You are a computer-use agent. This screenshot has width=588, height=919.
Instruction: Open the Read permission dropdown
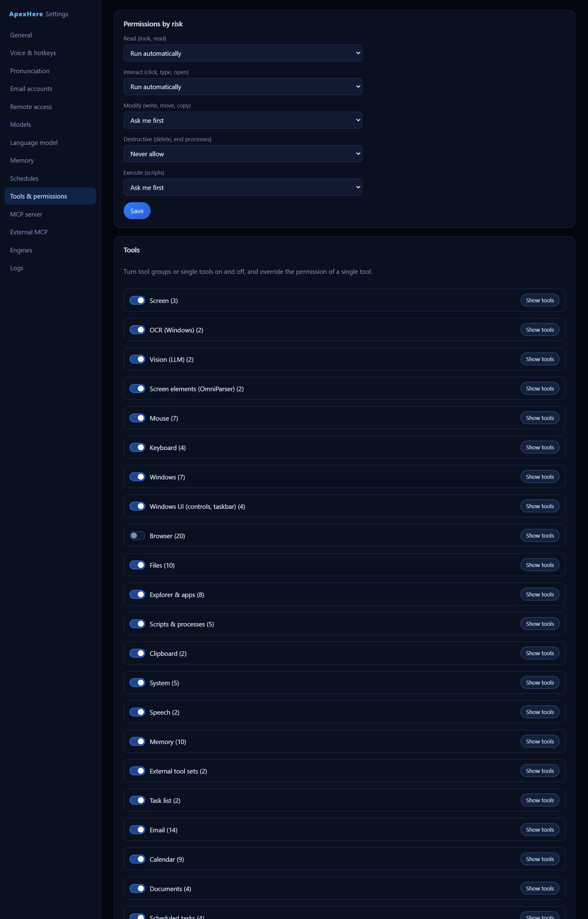click(x=243, y=53)
